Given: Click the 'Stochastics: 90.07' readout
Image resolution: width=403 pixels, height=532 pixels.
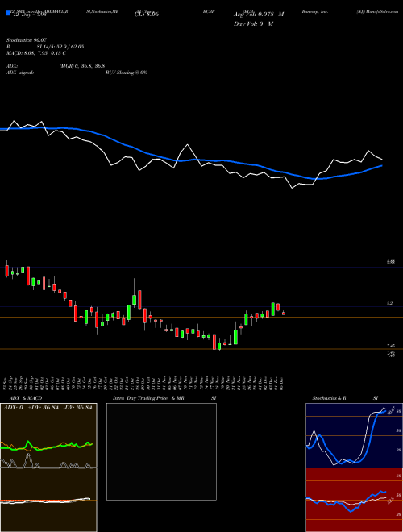Looking at the screenshot, I should click(27, 40).
